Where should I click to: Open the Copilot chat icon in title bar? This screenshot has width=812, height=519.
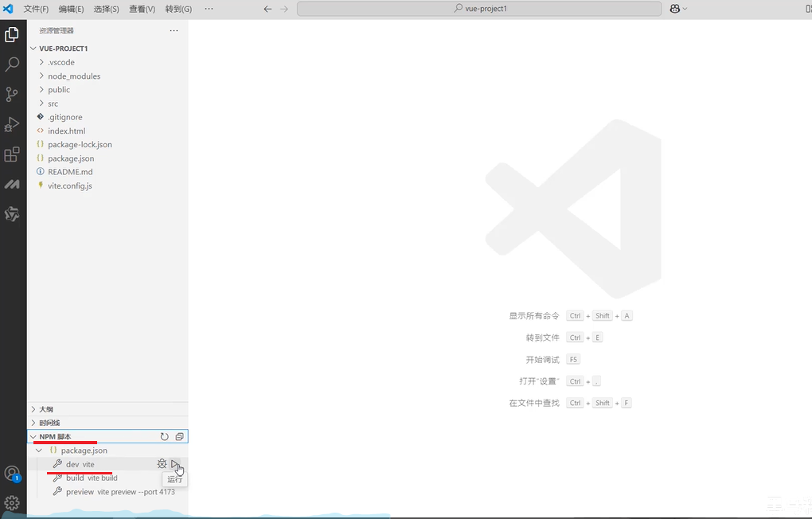(675, 9)
